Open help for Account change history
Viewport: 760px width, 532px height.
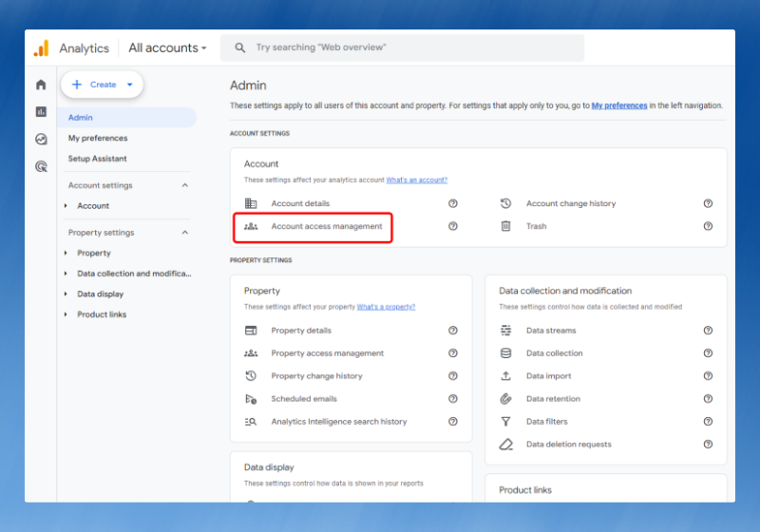[x=708, y=203]
